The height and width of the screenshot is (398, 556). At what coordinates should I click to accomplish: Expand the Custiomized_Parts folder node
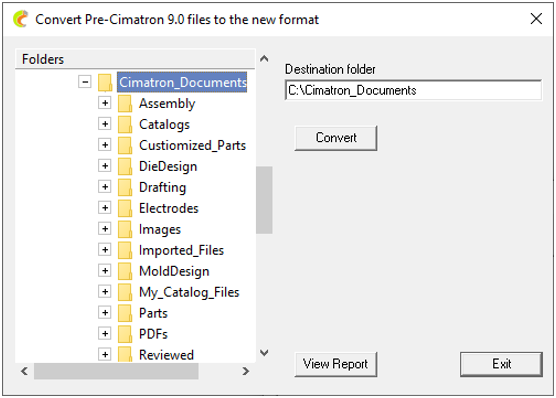click(105, 145)
